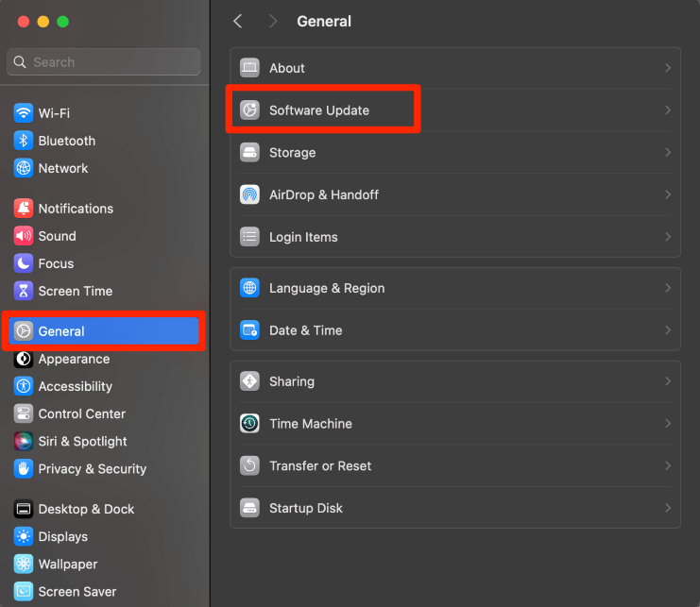Click the Language & Region globe icon
This screenshot has height=607, width=700.
click(249, 288)
